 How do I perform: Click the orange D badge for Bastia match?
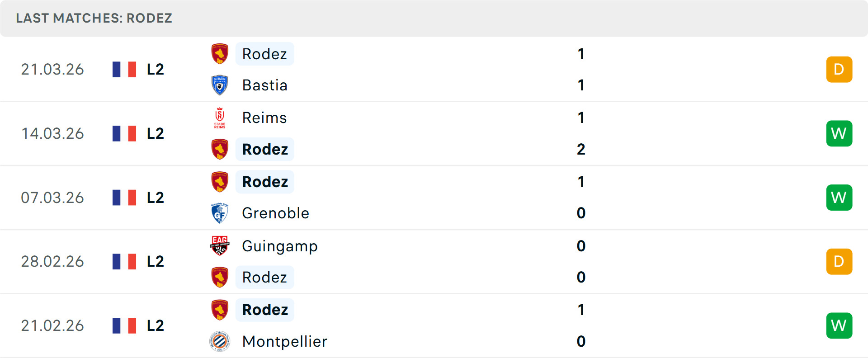(x=839, y=69)
